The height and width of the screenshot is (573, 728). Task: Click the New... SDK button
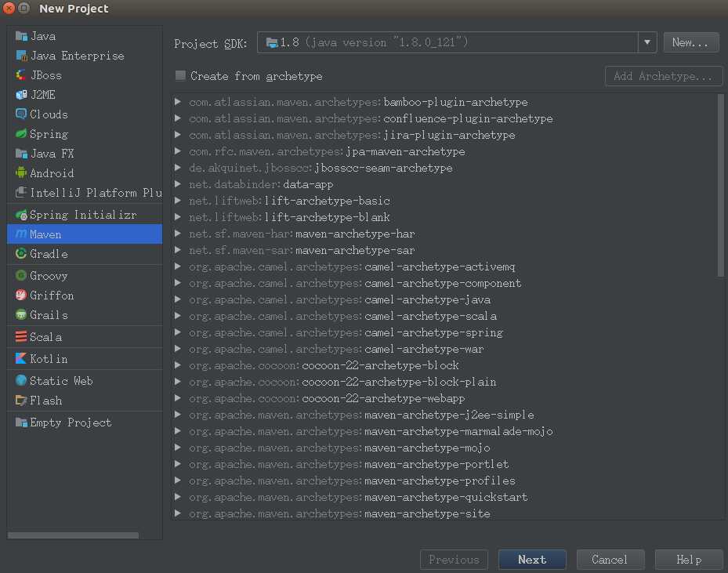click(x=691, y=42)
